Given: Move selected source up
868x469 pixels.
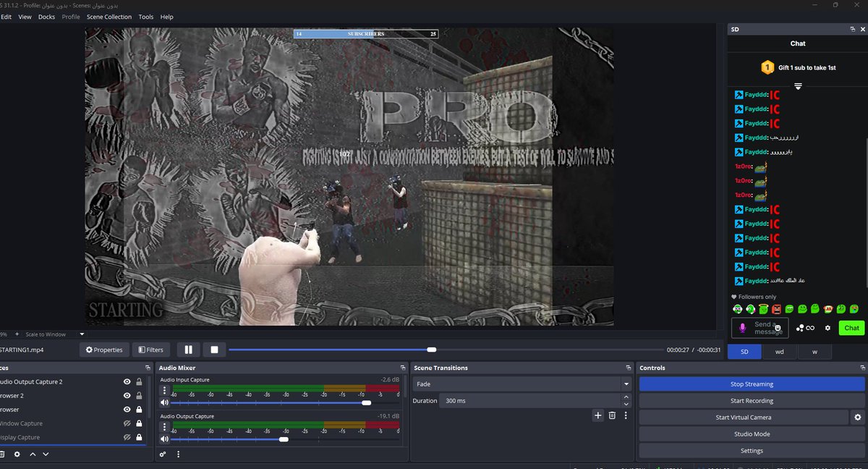Looking at the screenshot, I should pos(32,455).
